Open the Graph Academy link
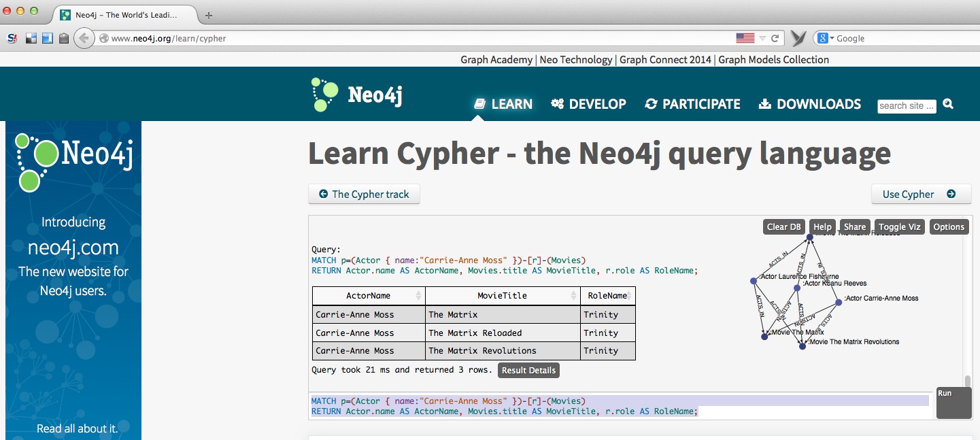This screenshot has width=980, height=440. tap(496, 60)
